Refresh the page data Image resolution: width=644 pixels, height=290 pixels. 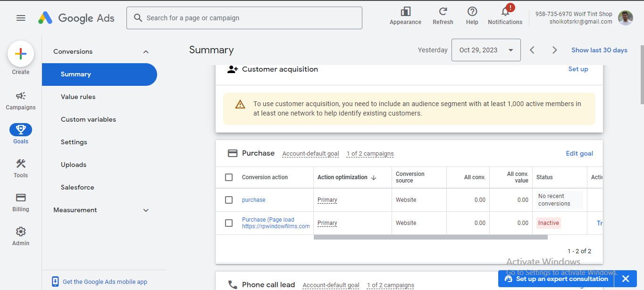(443, 11)
